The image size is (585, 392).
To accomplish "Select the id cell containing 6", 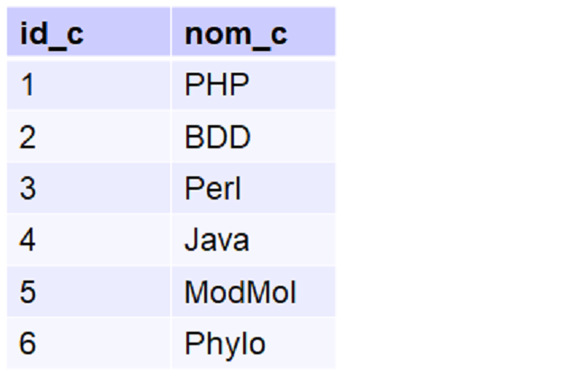I will [x=27, y=344].
